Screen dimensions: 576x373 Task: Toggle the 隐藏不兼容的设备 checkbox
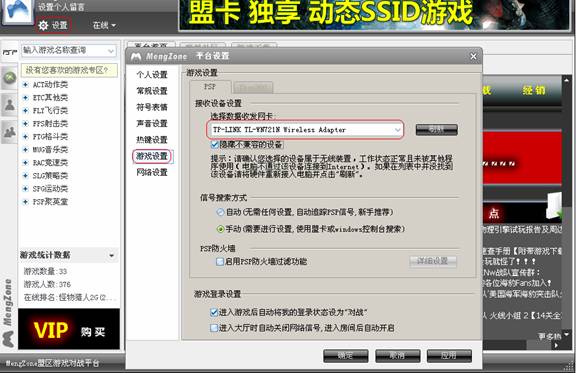(215, 144)
